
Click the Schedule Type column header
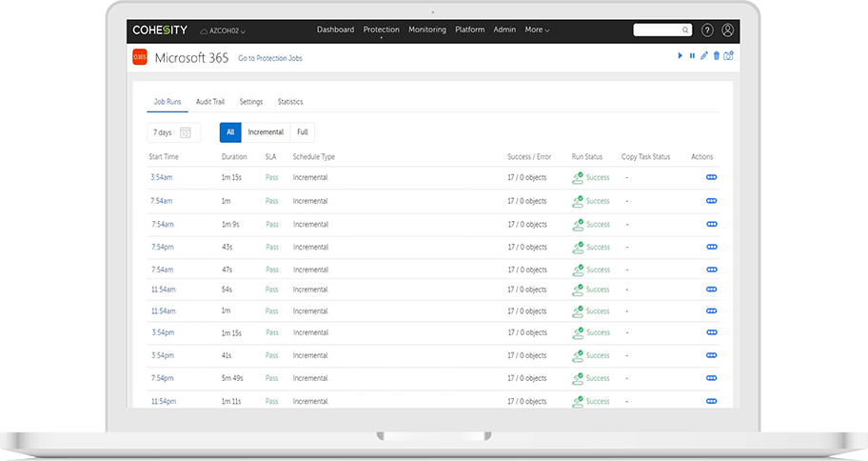pyautogui.click(x=314, y=157)
